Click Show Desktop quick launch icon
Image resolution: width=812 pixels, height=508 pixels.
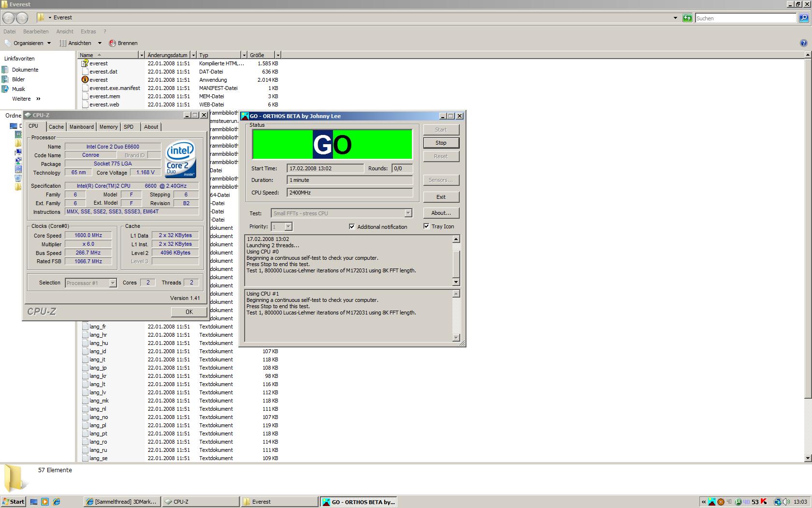34,502
